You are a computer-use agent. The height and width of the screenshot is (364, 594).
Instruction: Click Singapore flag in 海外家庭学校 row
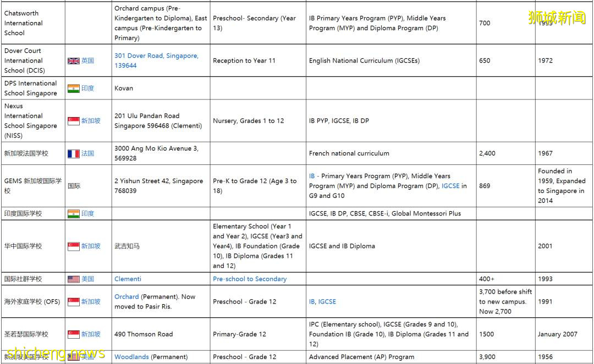73,302
